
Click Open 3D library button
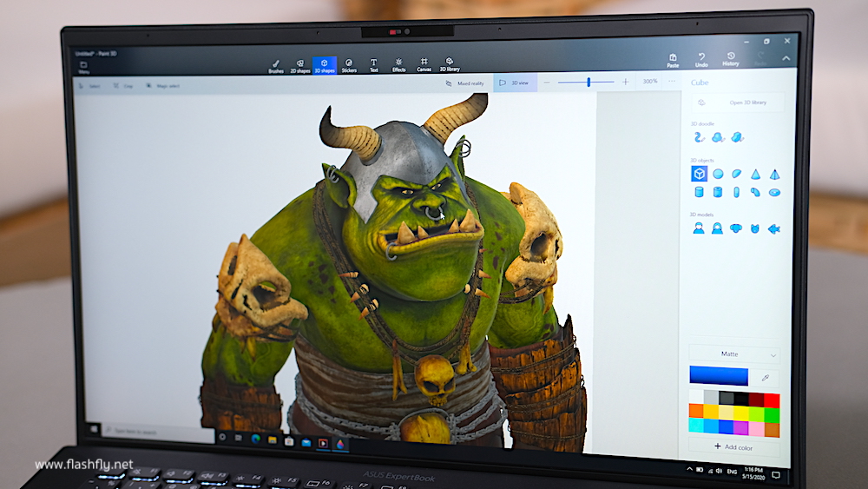pyautogui.click(x=736, y=102)
